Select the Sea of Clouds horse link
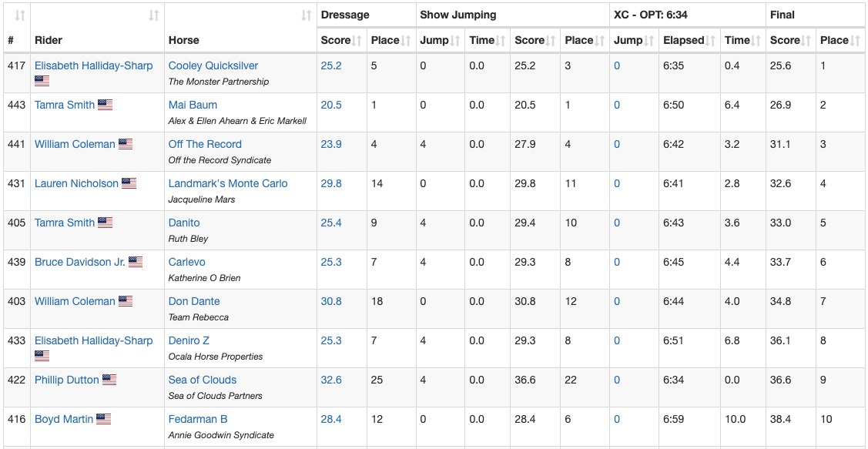The image size is (868, 449). coord(203,380)
